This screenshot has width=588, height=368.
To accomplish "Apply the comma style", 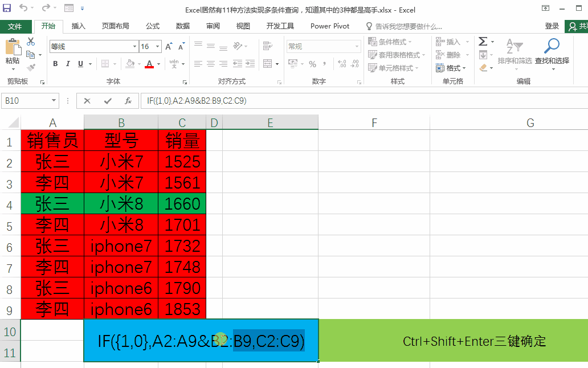I will (324, 64).
